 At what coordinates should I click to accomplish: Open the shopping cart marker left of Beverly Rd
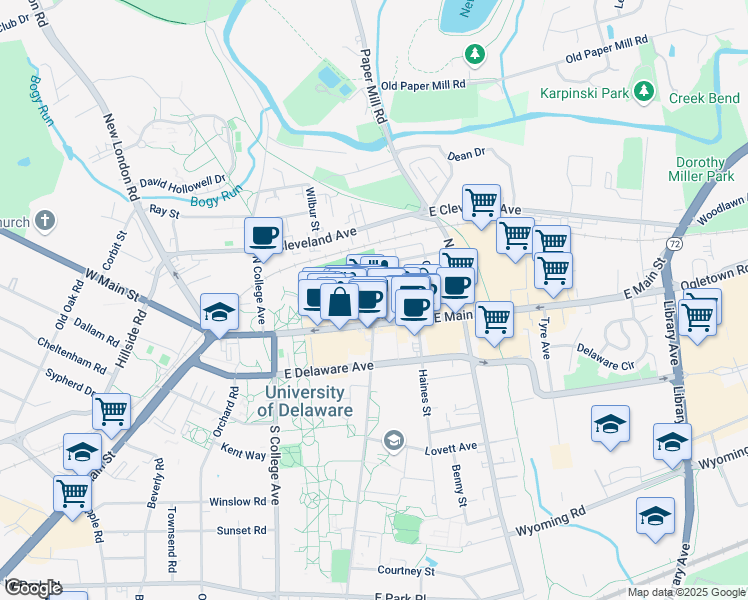tap(73, 495)
